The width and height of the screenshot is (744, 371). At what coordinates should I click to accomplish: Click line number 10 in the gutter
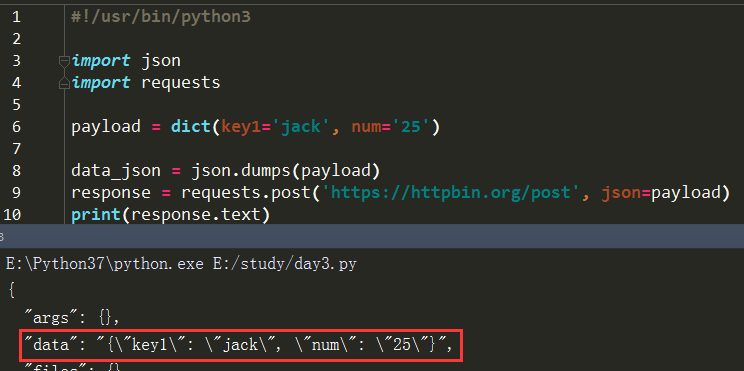12,214
